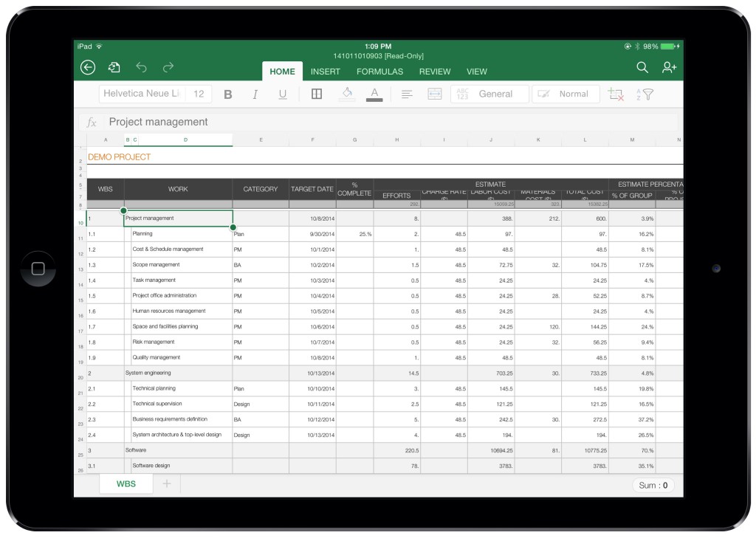Toggle underline formatting

point(283,94)
